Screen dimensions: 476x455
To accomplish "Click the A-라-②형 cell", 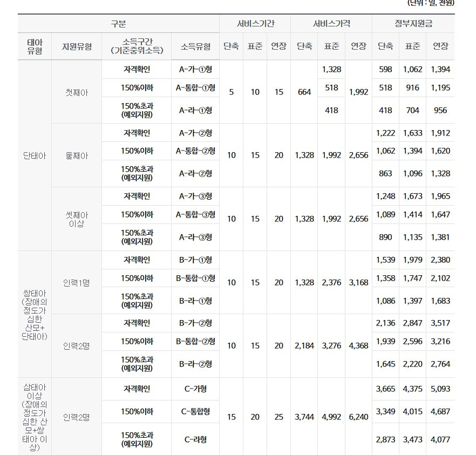I will (195, 174).
